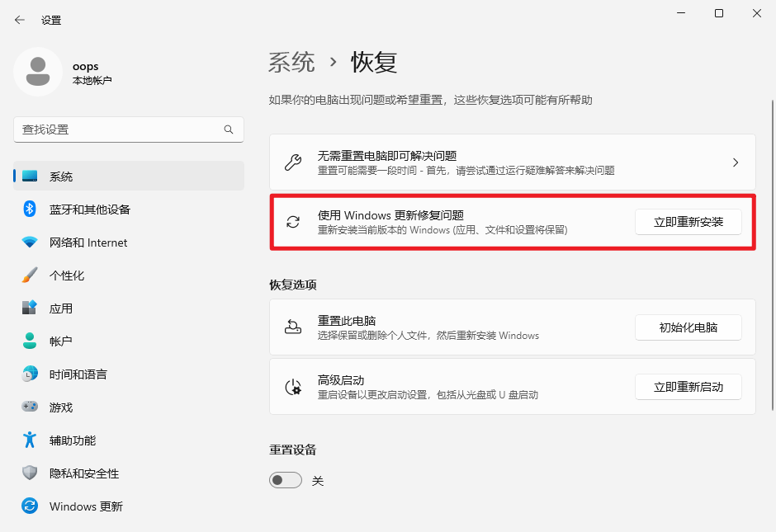This screenshot has width=776, height=532.
Task: Click 立即重新启动 under 高级启动
Action: (x=688, y=388)
